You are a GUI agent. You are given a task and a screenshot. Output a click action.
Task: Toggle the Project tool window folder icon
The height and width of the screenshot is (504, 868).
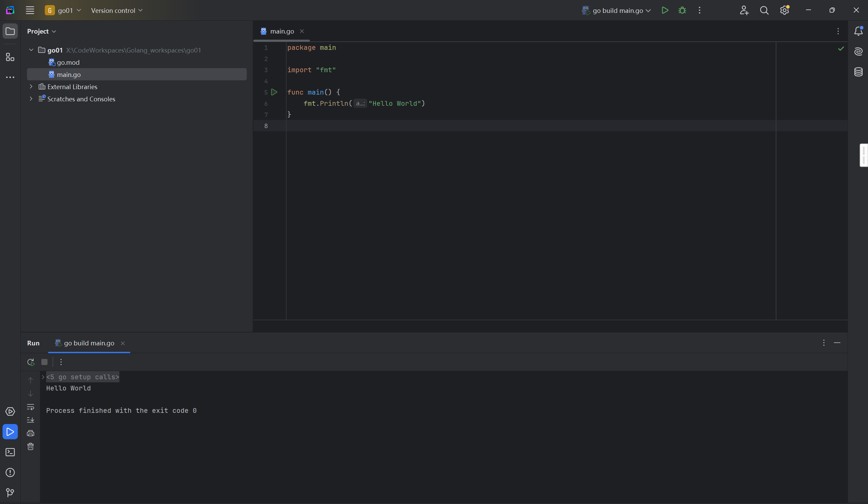[x=10, y=31]
